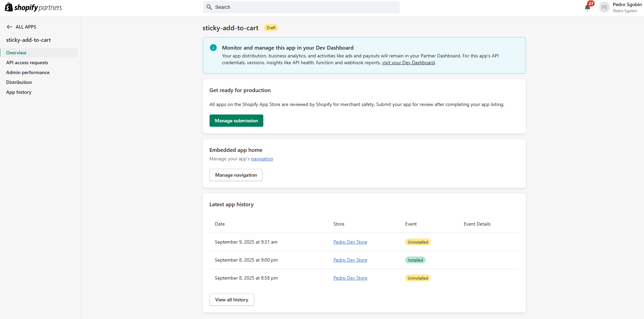644x319 pixels.
Task: Click the search magnifier icon
Action: [209, 7]
